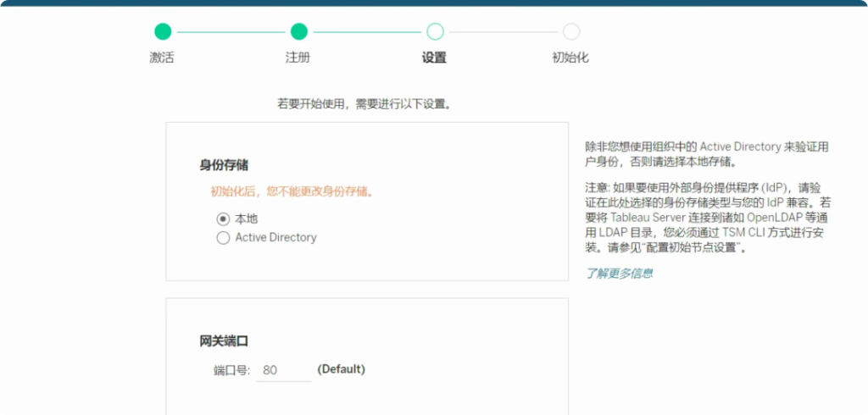
Task: Open the bold 设置 step label
Action: (x=434, y=58)
